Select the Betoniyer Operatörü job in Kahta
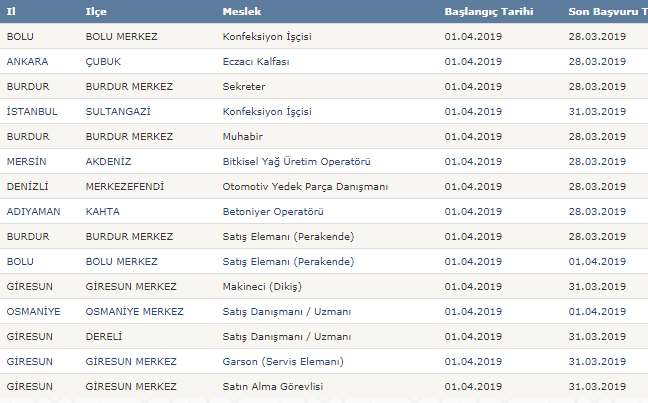This screenshot has width=648, height=403. tap(273, 212)
